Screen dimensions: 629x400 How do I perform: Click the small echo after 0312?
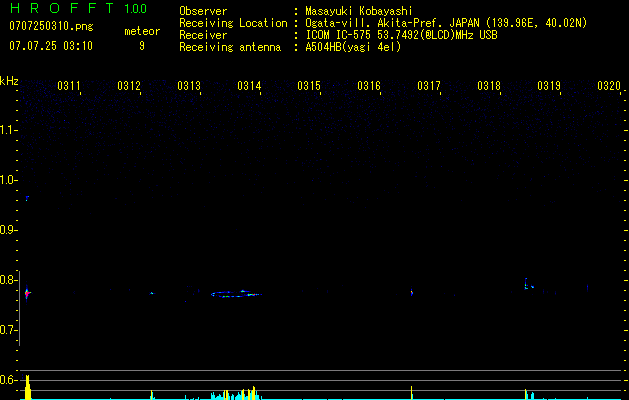pyautogui.click(x=152, y=293)
